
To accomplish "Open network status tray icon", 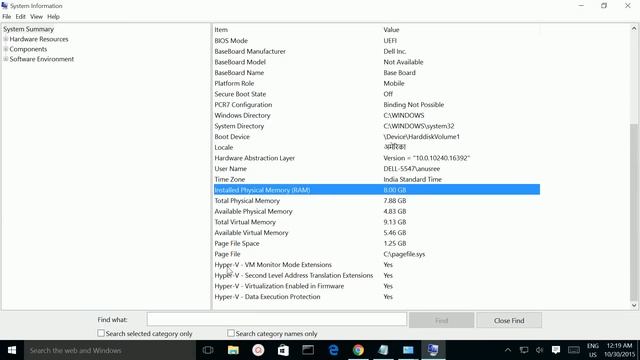I will (x=524, y=350).
